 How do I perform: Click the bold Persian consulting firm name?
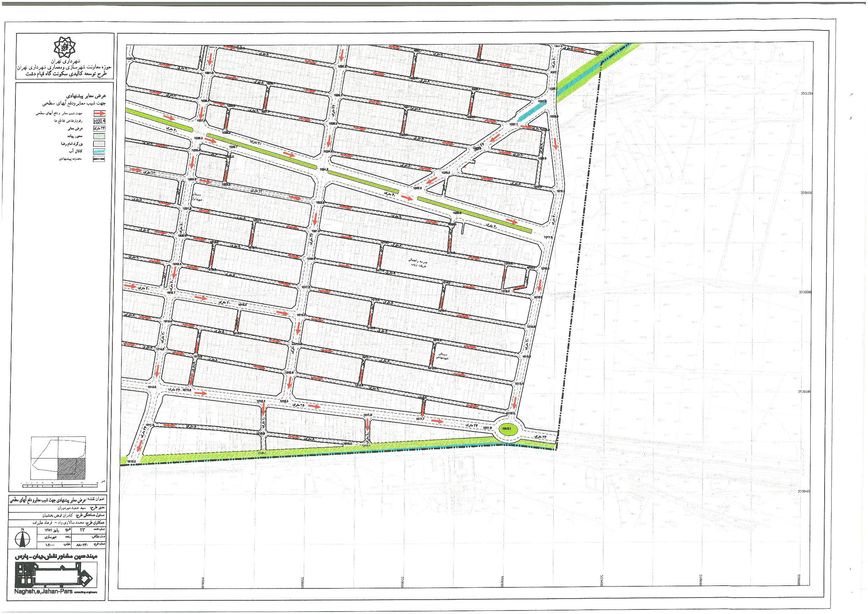point(56,557)
